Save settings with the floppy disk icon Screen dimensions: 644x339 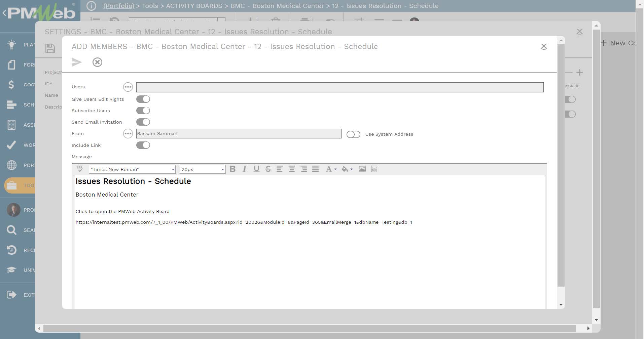(50, 48)
